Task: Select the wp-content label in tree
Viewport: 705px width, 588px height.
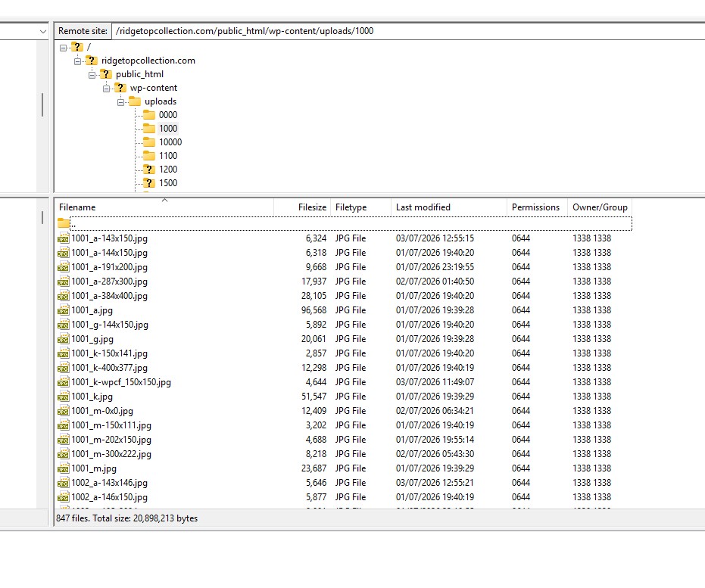Action: [154, 88]
